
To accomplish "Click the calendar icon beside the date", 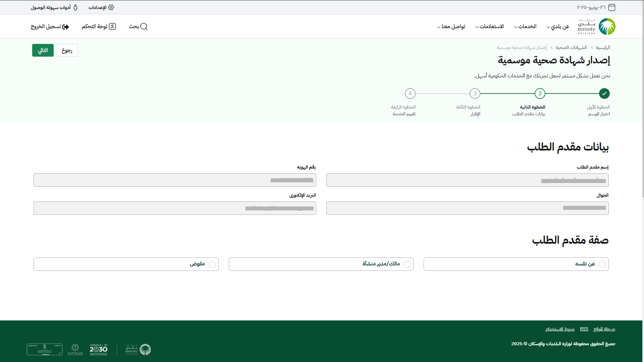I will 612,7.
